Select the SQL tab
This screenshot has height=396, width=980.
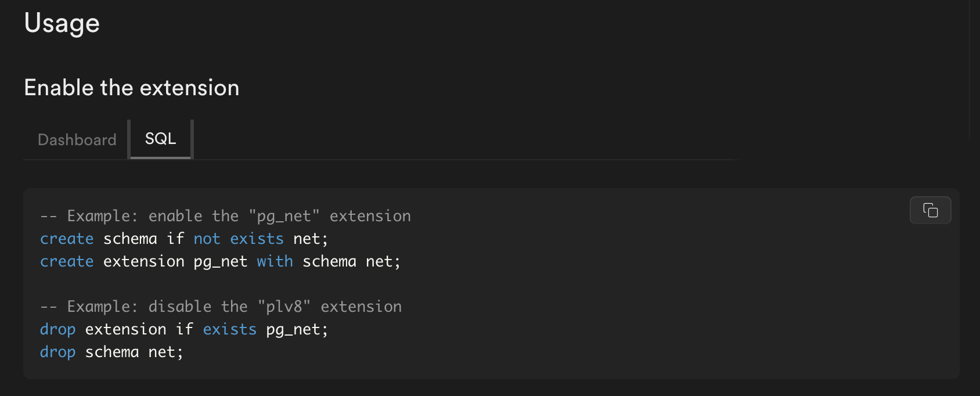[160, 138]
